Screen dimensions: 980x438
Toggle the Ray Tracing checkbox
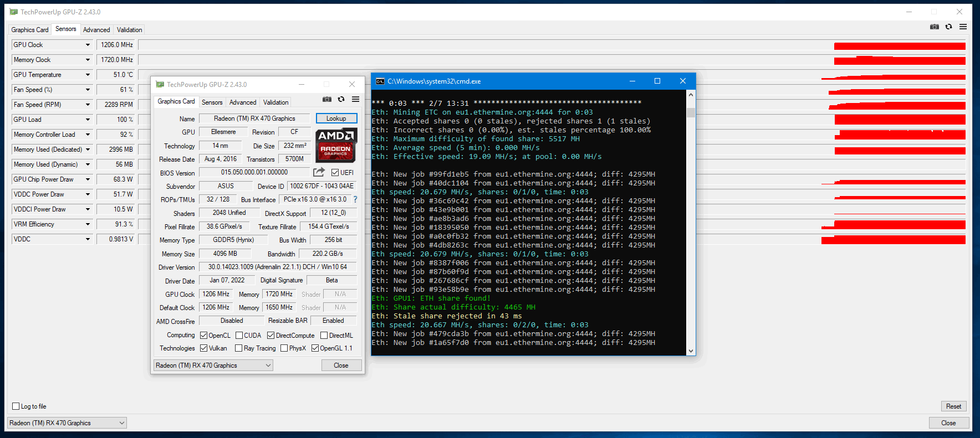click(x=238, y=348)
